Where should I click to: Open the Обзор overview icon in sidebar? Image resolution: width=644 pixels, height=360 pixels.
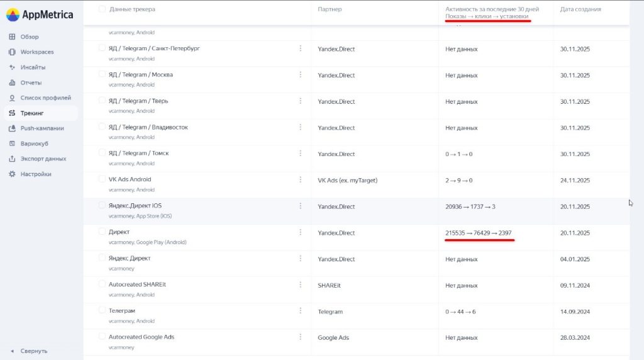[12, 37]
